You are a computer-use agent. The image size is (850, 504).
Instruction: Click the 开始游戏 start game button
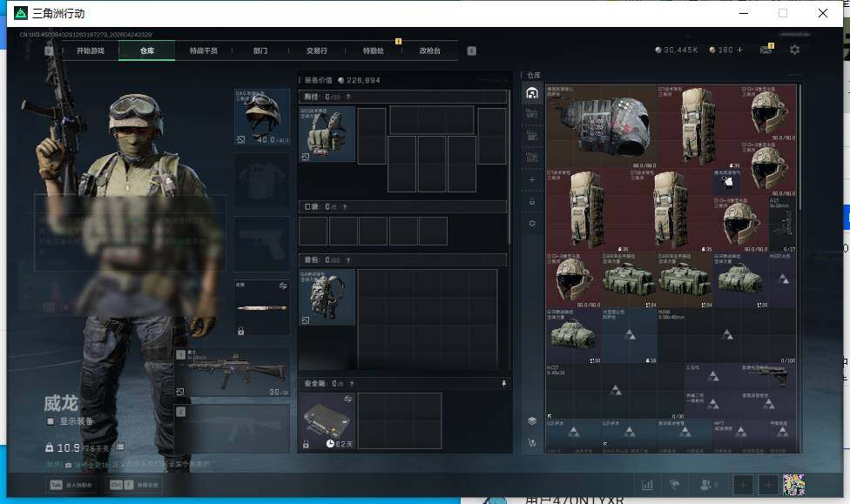click(x=90, y=50)
